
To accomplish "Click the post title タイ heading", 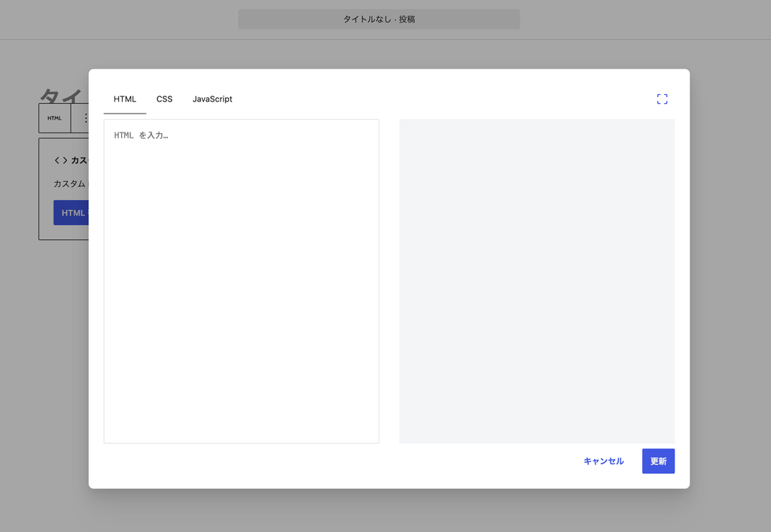I will point(60,96).
